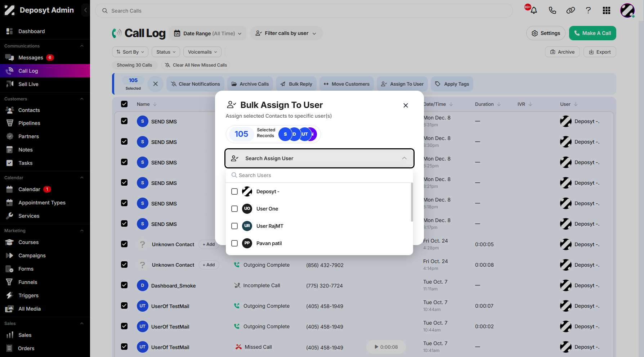This screenshot has height=357, width=644.
Task: Open the Date Range dropdown
Action: [x=208, y=33]
